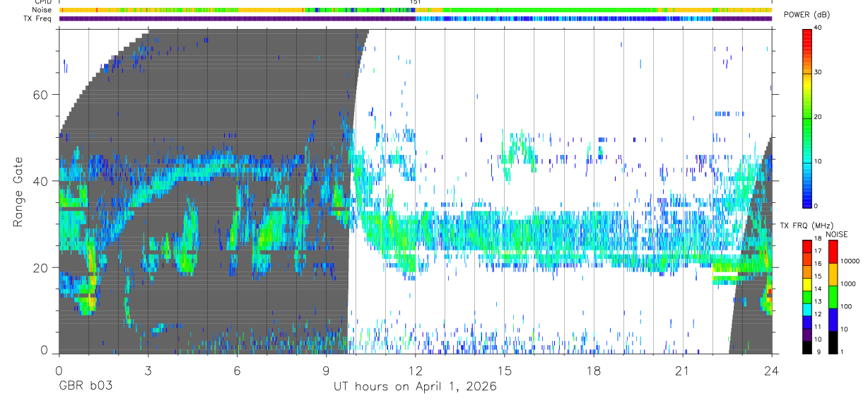Click the 12 label on the TX frequency legend

819,314
